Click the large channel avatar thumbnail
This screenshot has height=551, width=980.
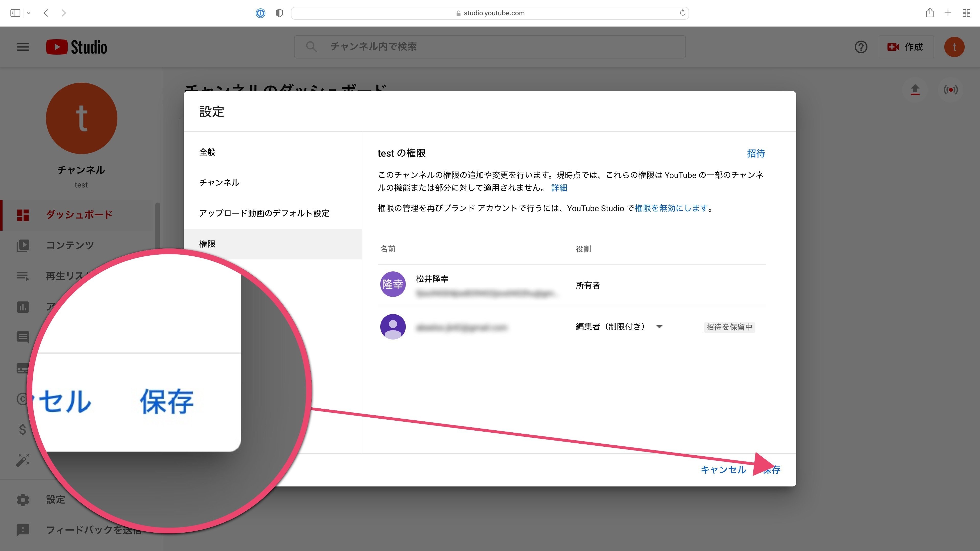tap(81, 118)
